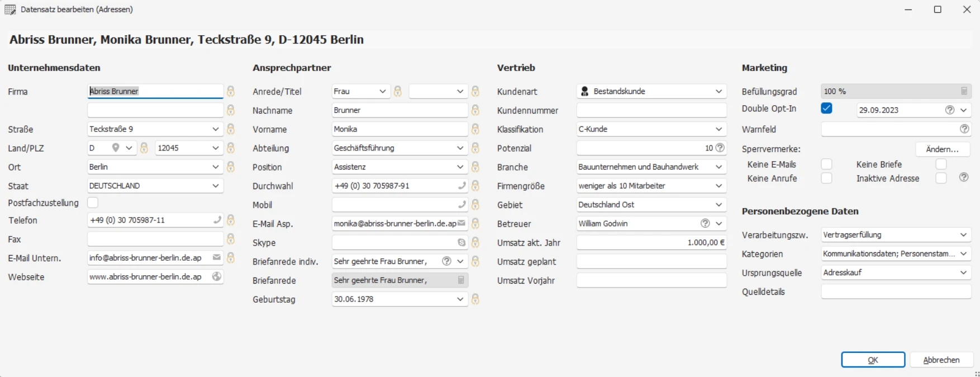
Task: Click into the Quelldetails input field
Action: 896,291
